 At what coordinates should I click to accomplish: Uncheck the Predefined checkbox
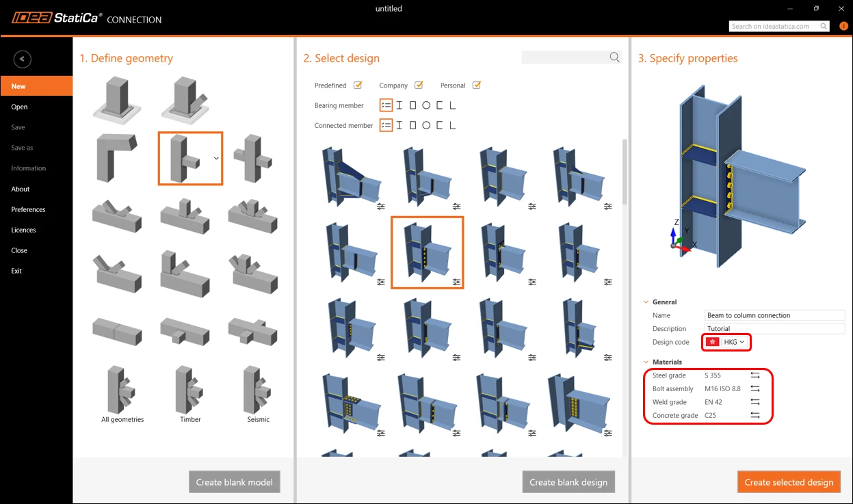pos(358,85)
